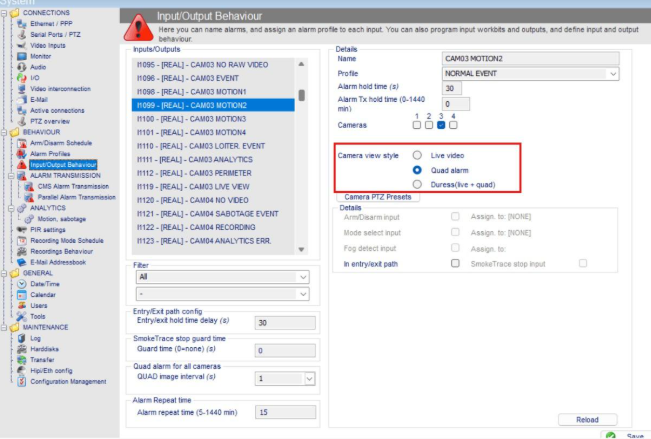Open Video Inputs in sidebar
This screenshot has width=651, height=439.
pyautogui.click(x=50, y=45)
